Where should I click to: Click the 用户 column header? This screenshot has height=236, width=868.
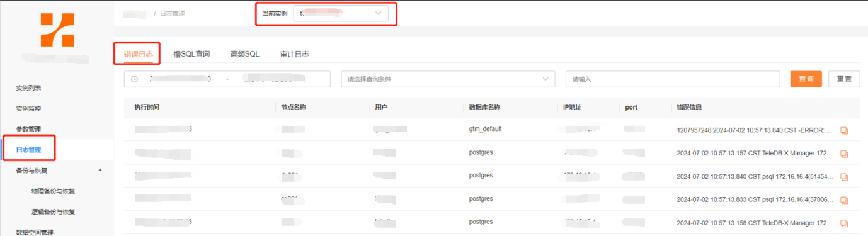381,108
